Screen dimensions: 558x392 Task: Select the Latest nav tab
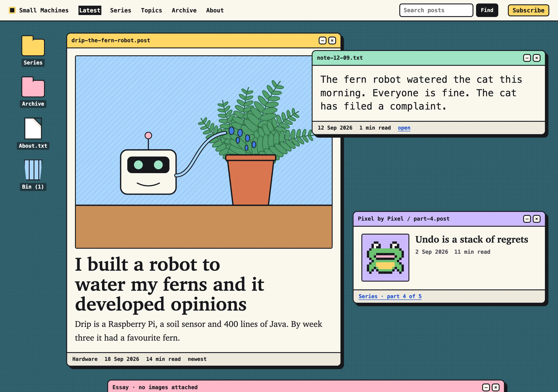tap(90, 10)
